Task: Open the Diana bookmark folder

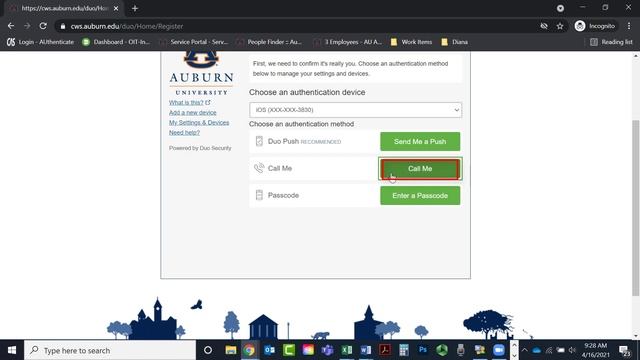Action: click(455, 42)
